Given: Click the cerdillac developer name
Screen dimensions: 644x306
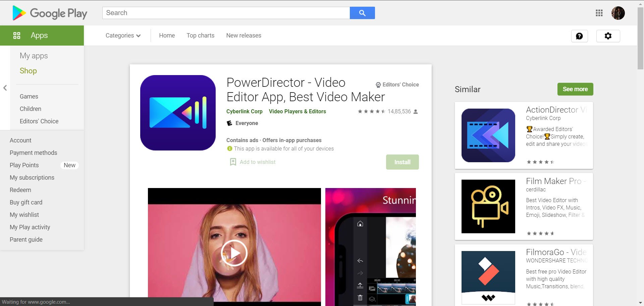Looking at the screenshot, I should pos(536,189).
